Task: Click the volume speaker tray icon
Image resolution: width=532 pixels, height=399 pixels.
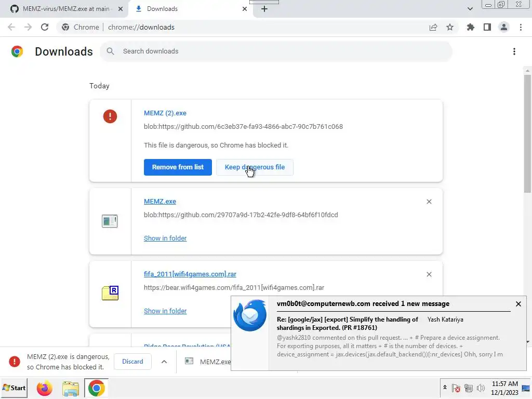Action: click(x=481, y=388)
